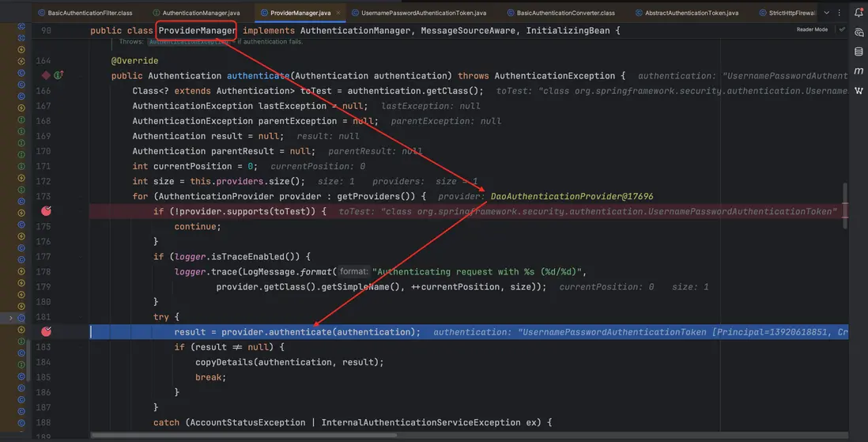Screen dimensions: 868x442
Task: Fold the try block at line 181
Action: click(81, 317)
